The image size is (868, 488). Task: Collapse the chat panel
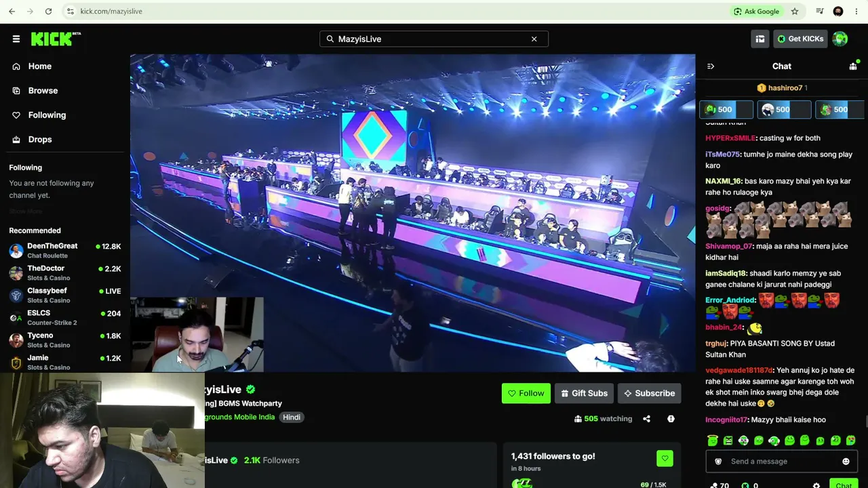(x=711, y=66)
